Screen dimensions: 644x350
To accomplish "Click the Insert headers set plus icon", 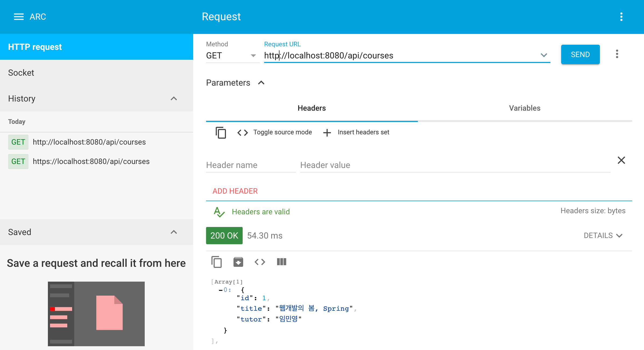I will pyautogui.click(x=327, y=132).
